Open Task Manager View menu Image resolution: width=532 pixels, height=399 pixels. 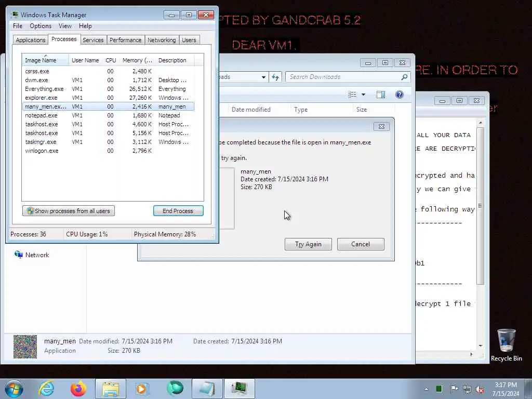(65, 26)
